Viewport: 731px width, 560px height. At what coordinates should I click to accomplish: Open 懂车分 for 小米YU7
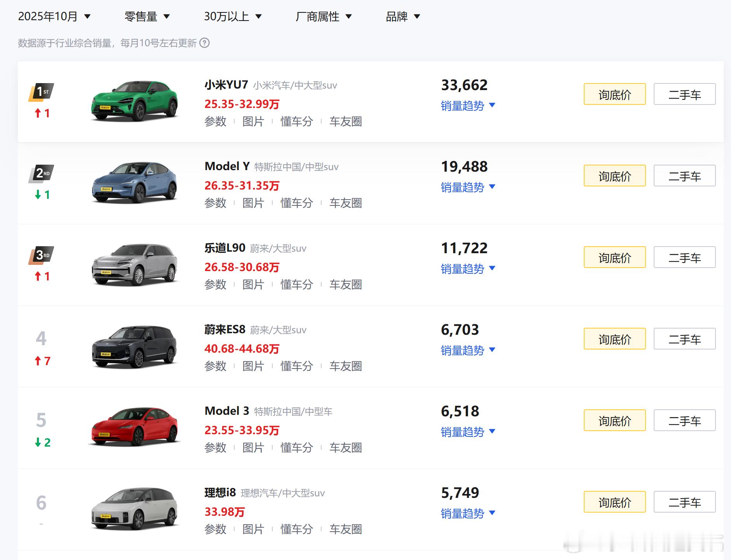click(x=297, y=122)
